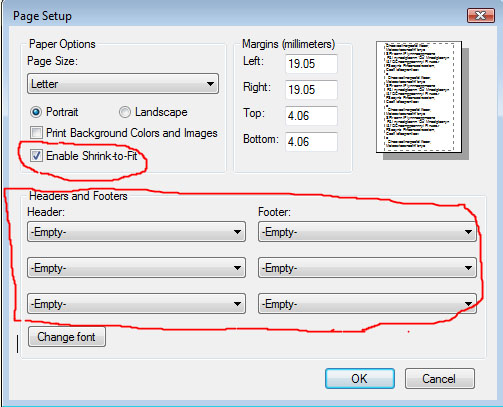Expand the third Footer dropdown
This screenshot has height=407, width=503.
(367, 304)
